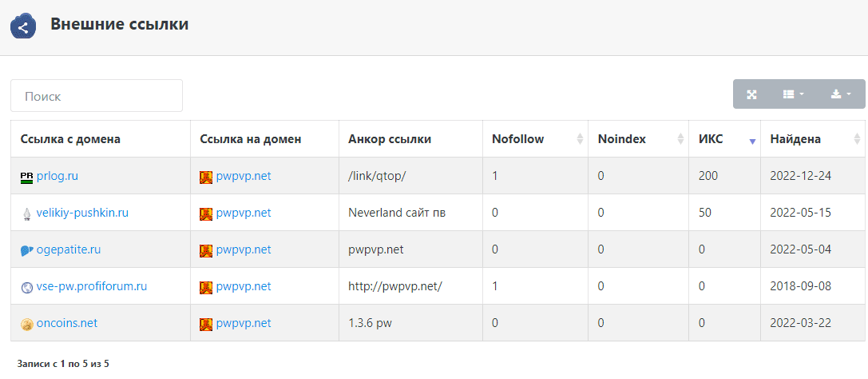Open the export data dropdown
Screen dimensions: 868x379
coord(841,94)
